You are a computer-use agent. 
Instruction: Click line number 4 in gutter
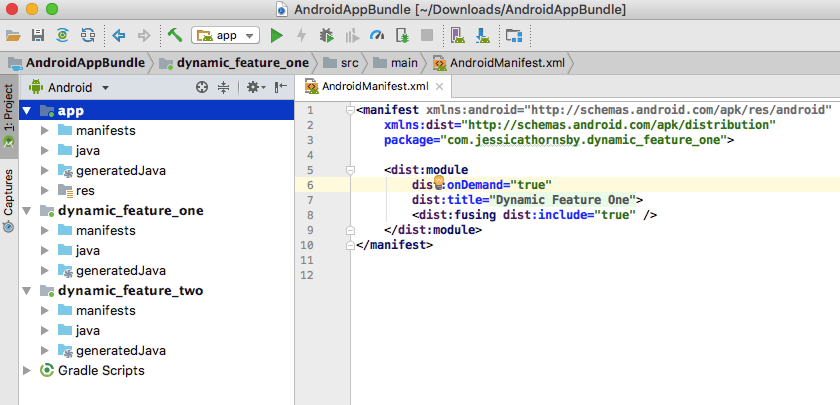click(x=310, y=155)
